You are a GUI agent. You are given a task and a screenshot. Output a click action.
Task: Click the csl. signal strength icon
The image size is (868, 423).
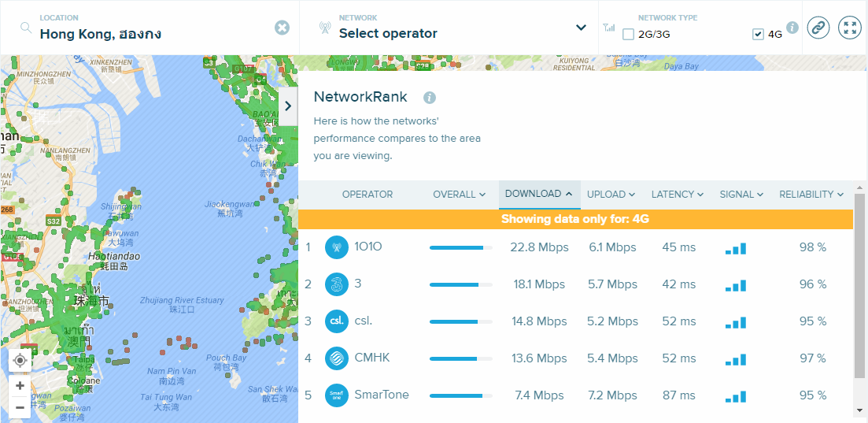pos(736,323)
